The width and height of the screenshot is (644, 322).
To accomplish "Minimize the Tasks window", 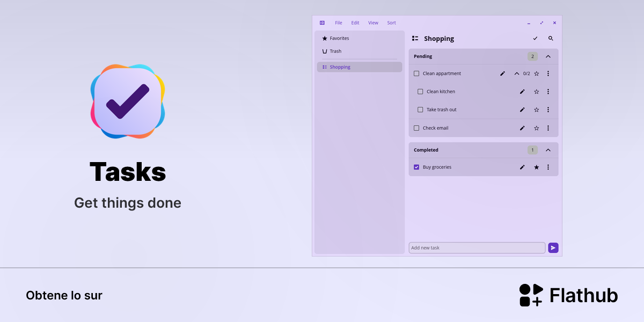I will tap(529, 23).
